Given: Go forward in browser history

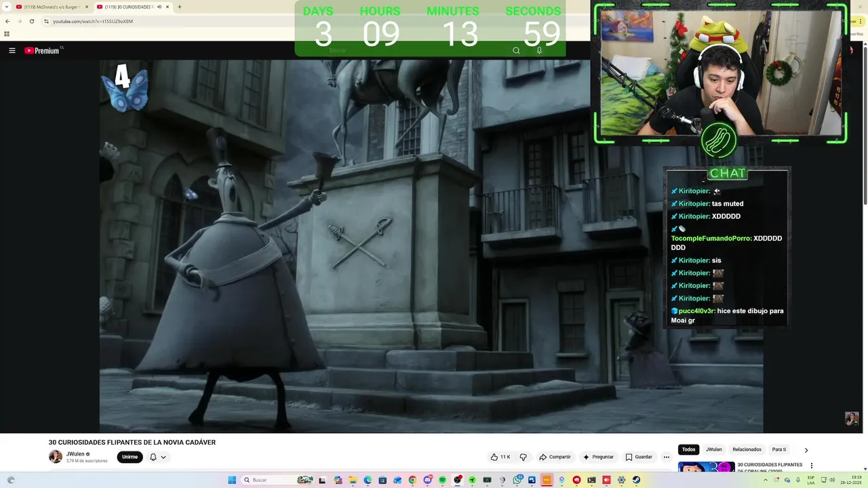Looking at the screenshot, I should [x=19, y=21].
